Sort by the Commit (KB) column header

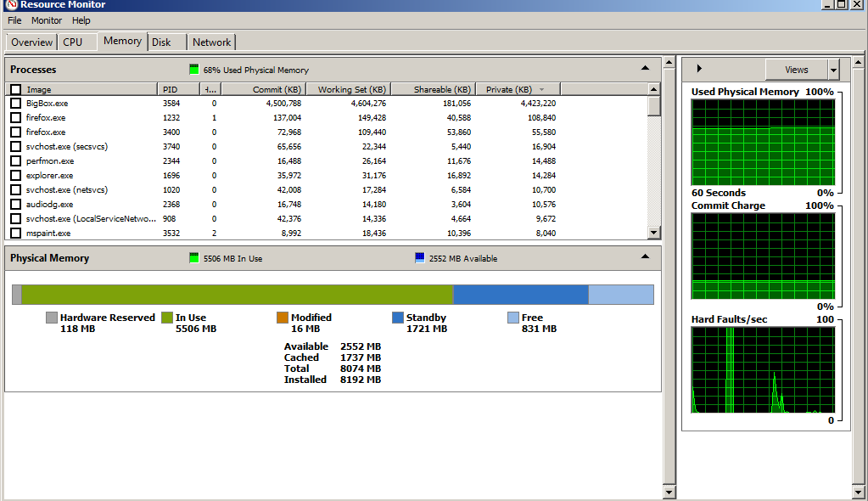(x=262, y=90)
